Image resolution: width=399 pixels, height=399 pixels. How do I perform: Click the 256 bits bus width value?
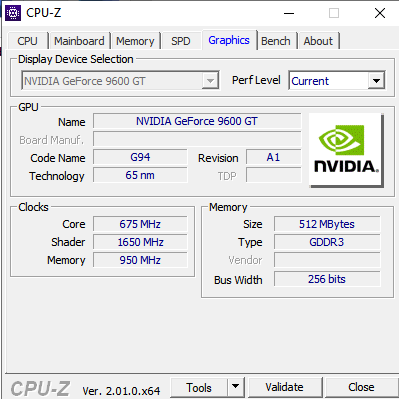point(327,279)
